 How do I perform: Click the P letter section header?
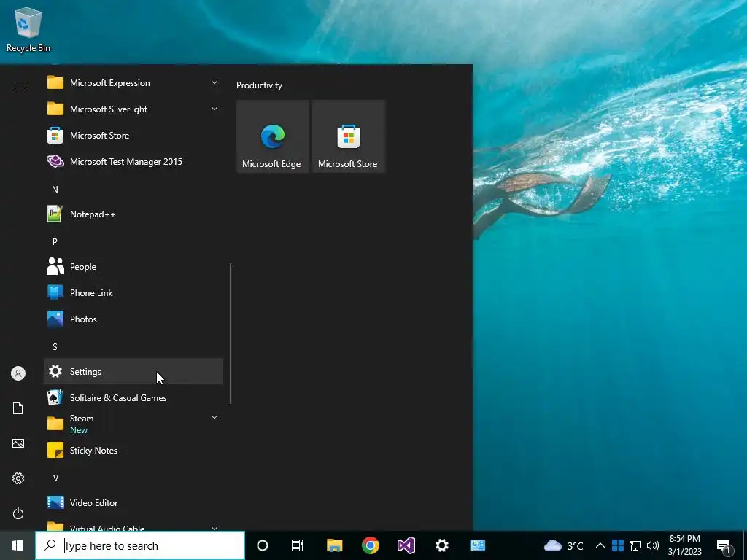click(55, 241)
